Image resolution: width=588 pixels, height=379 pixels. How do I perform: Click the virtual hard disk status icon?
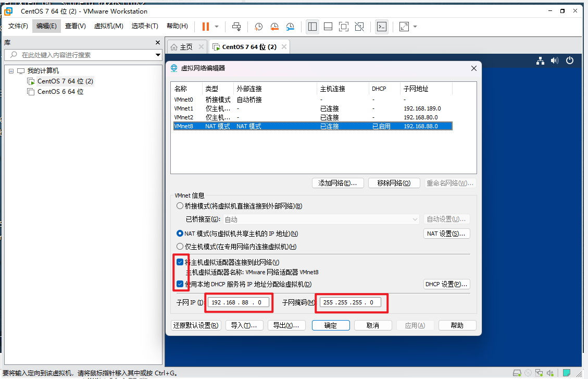click(x=517, y=372)
